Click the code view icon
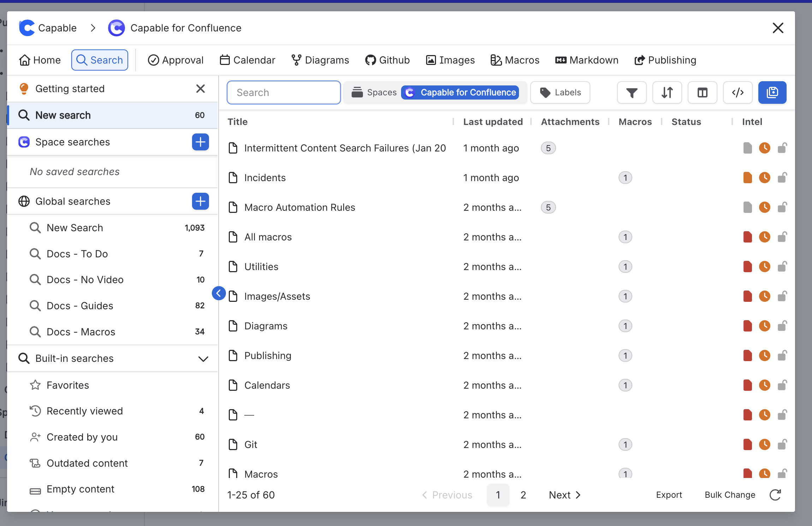 tap(738, 92)
